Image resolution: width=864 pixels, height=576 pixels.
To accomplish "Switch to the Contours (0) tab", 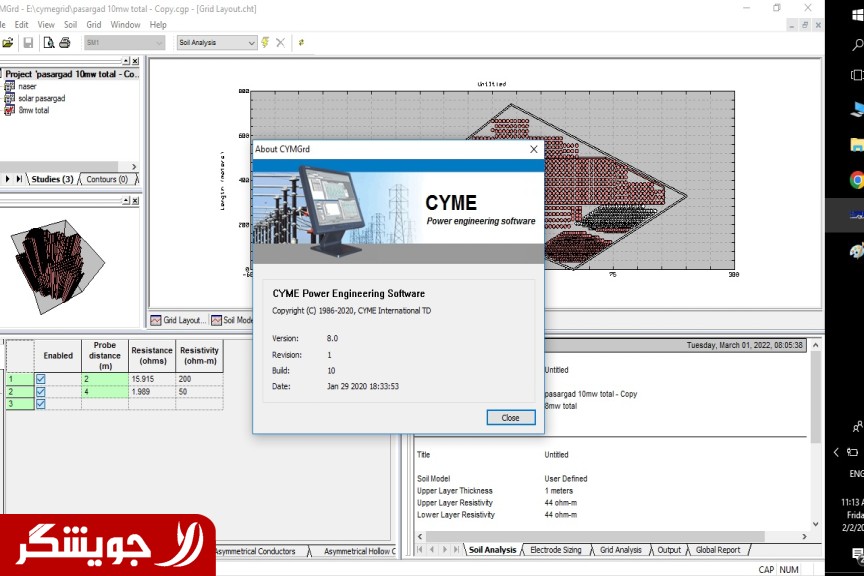I will click(x=107, y=179).
